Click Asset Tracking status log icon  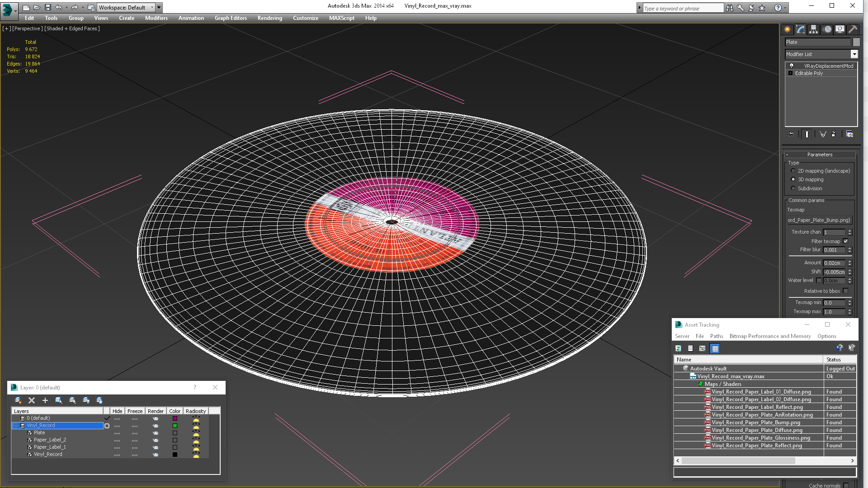coord(690,348)
